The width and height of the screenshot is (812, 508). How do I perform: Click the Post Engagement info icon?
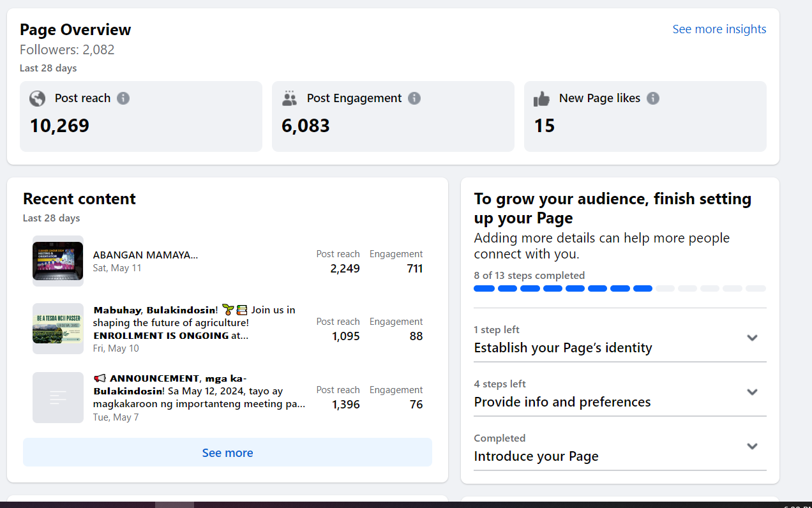(414, 98)
